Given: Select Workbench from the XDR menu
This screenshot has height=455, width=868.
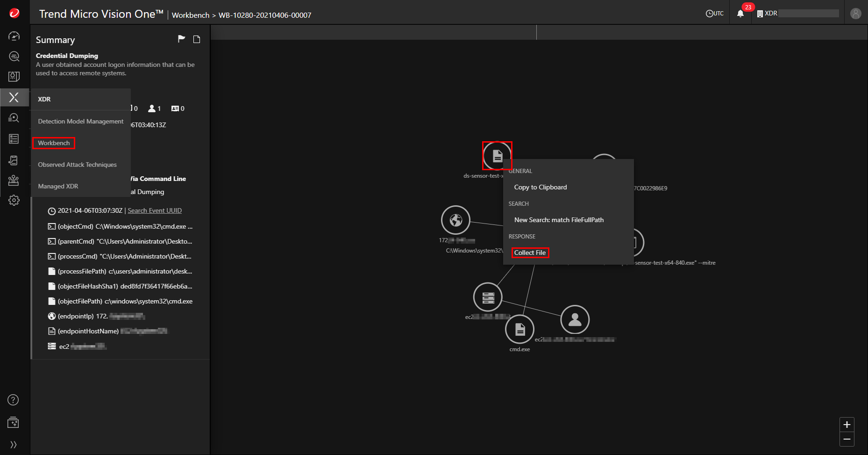Looking at the screenshot, I should tap(54, 143).
